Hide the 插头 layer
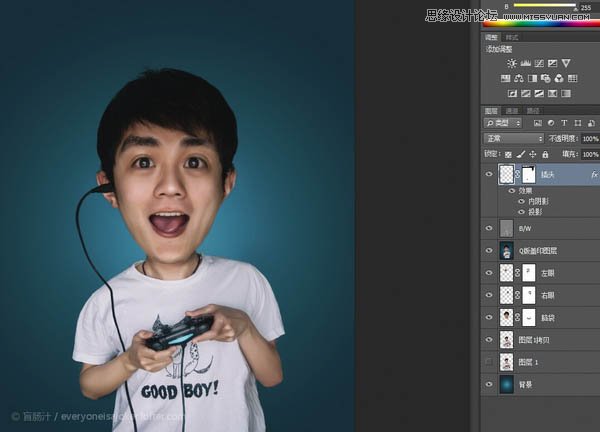Screen dimensions: 600x432 (x=489, y=174)
